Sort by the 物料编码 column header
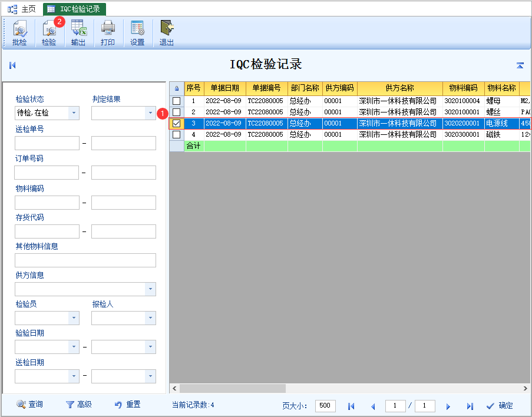This screenshot has height=417, width=532. pos(464,88)
